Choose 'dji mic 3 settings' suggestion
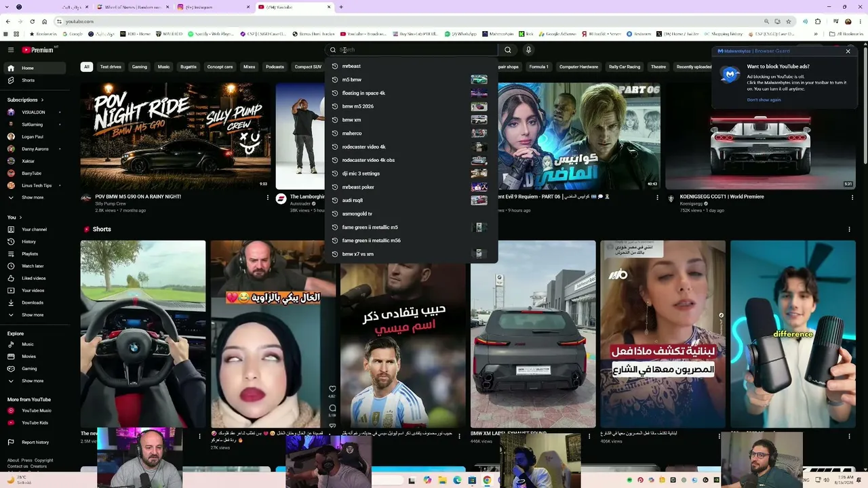Viewport: 868px width, 488px height. 411,174
